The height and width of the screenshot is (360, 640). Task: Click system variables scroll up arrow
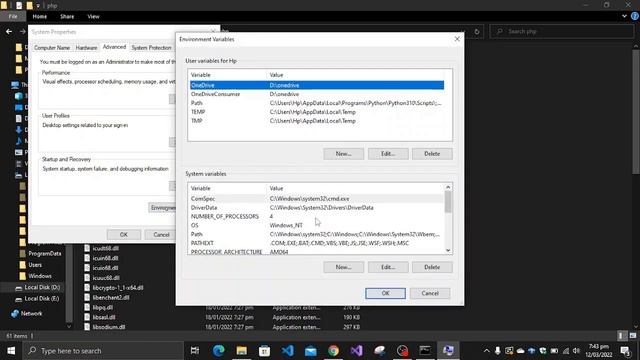pyautogui.click(x=448, y=187)
